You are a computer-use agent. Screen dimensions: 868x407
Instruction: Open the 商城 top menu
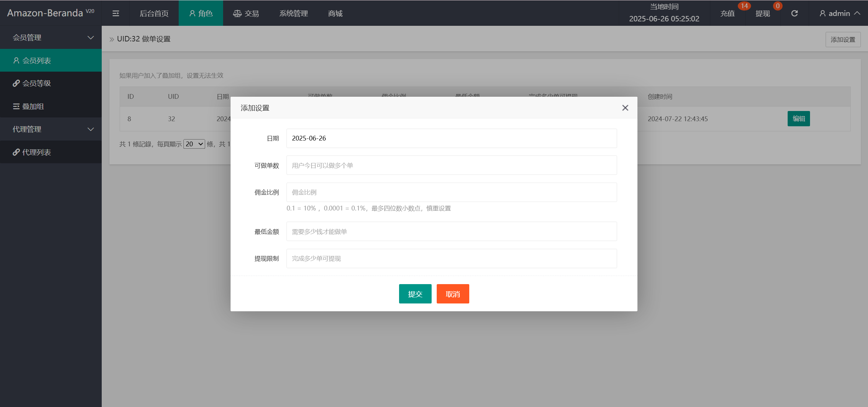(x=335, y=13)
